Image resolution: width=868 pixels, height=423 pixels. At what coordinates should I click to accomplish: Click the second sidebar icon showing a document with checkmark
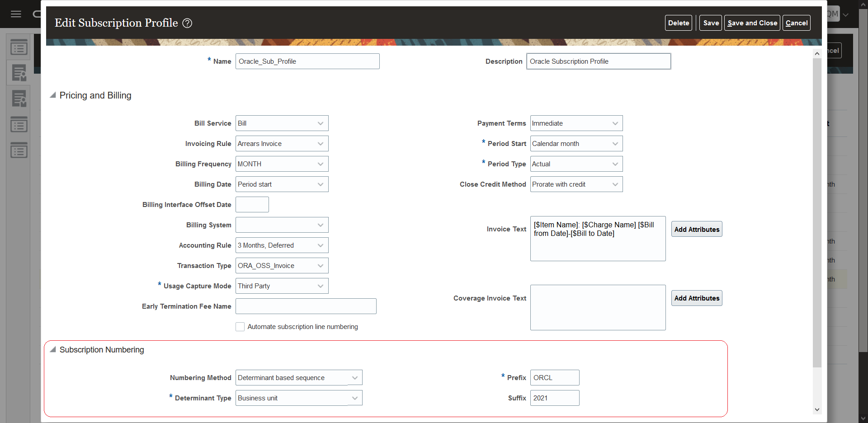click(19, 73)
